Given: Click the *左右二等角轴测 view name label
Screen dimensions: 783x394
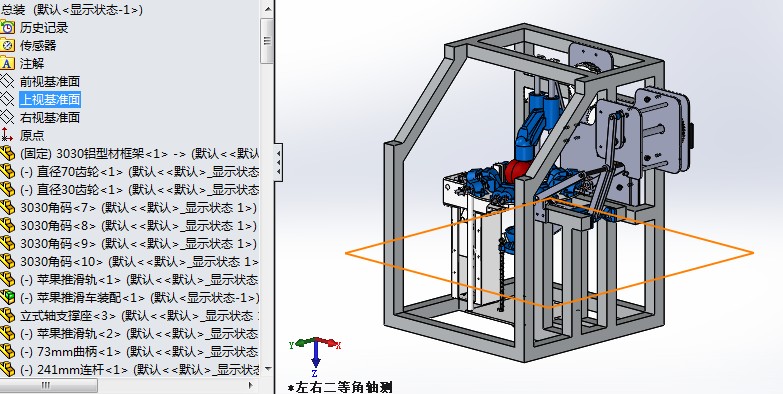Looking at the screenshot, I should pos(340,387).
